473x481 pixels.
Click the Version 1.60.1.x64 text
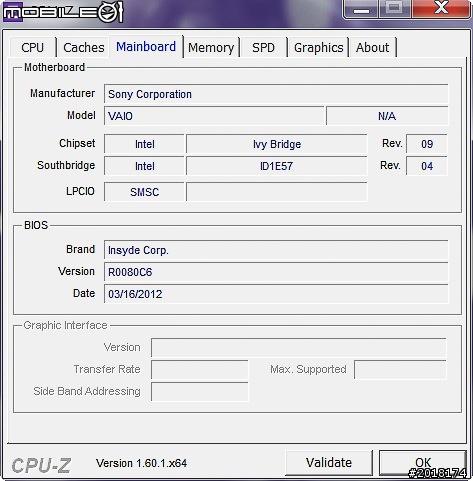(x=141, y=463)
